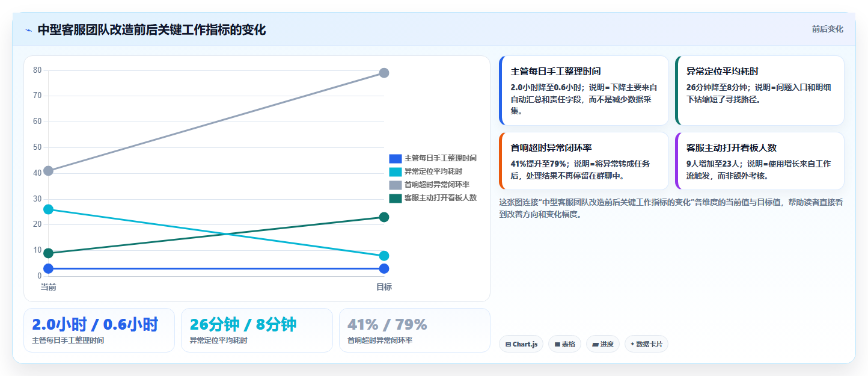This screenshot has width=868, height=376.
Task: Select the 进度 tag chip
Action: pyautogui.click(x=603, y=344)
